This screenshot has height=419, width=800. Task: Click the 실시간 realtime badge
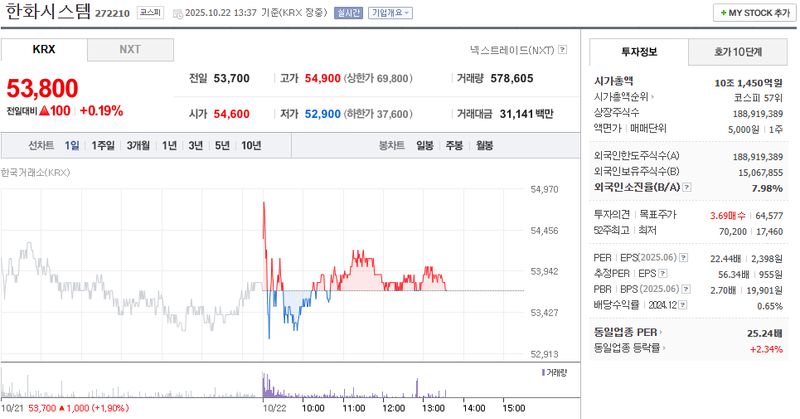point(348,13)
